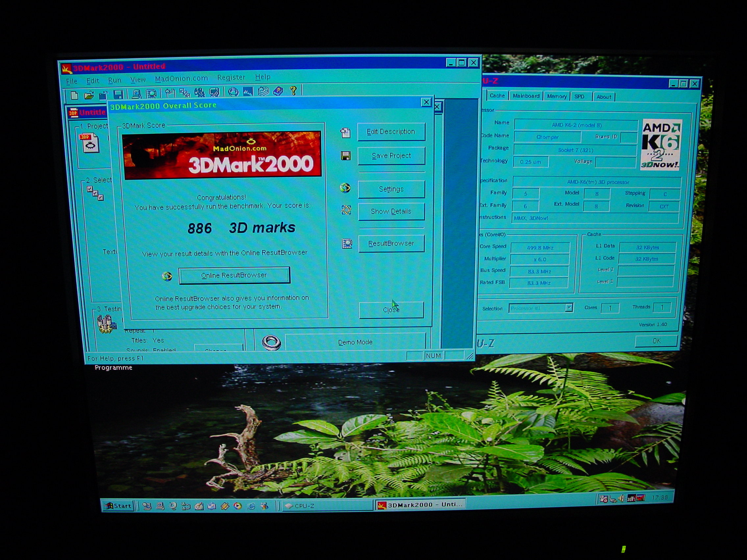747x560 pixels.
Task: Click the Windows Media Player quick launch icon
Action: pos(238,506)
